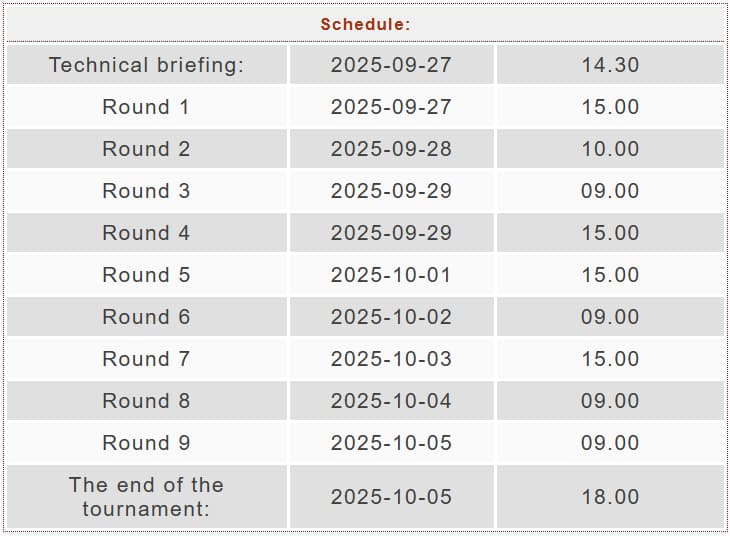Click the "Schedule:" table header
Viewport: 730px width, 536px height.
[x=365, y=24]
